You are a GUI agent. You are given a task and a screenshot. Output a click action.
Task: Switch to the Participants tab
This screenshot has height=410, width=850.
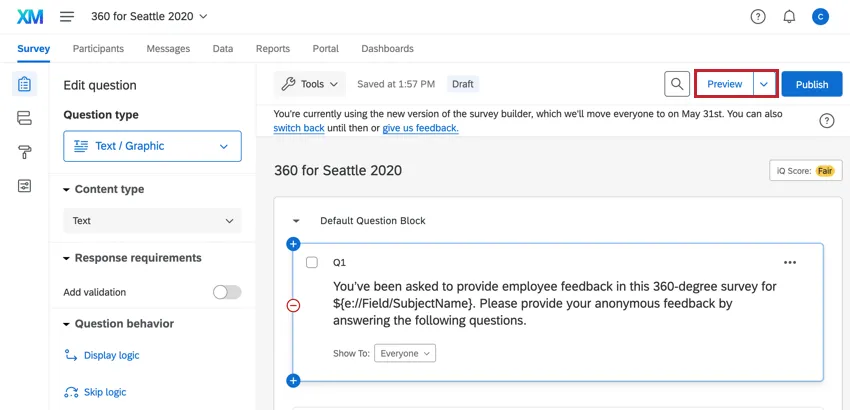tap(98, 48)
